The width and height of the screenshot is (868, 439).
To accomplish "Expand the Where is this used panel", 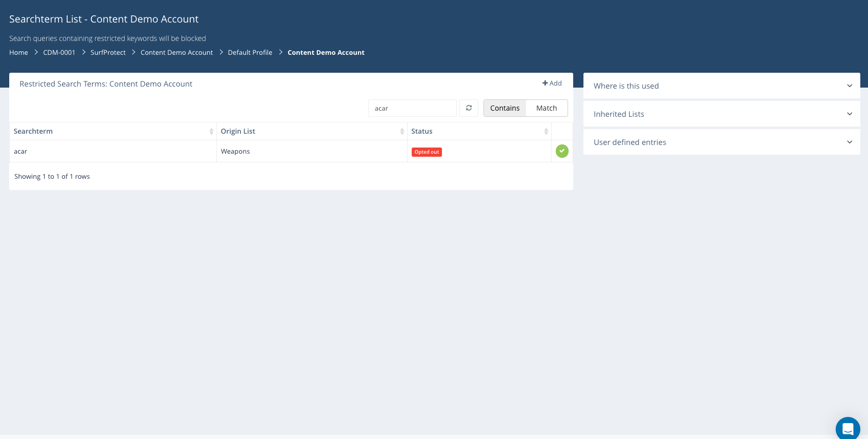I will click(721, 86).
